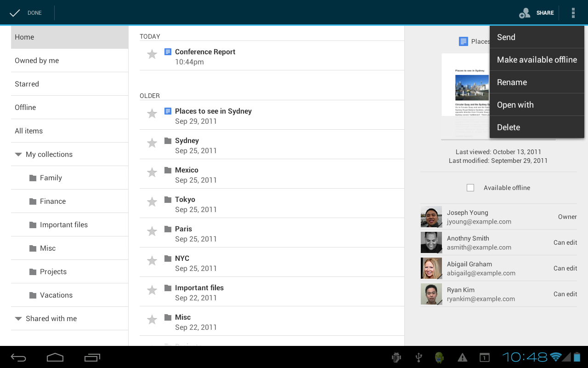Image resolution: width=588 pixels, height=368 pixels.
Task: Tap the Wi-Fi status icon
Action: click(556, 356)
